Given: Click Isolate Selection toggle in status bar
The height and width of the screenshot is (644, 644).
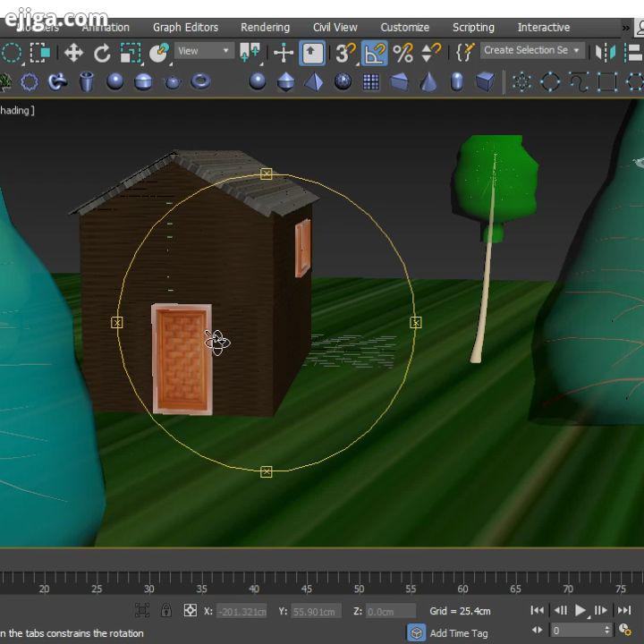Looking at the screenshot, I should tap(142, 610).
